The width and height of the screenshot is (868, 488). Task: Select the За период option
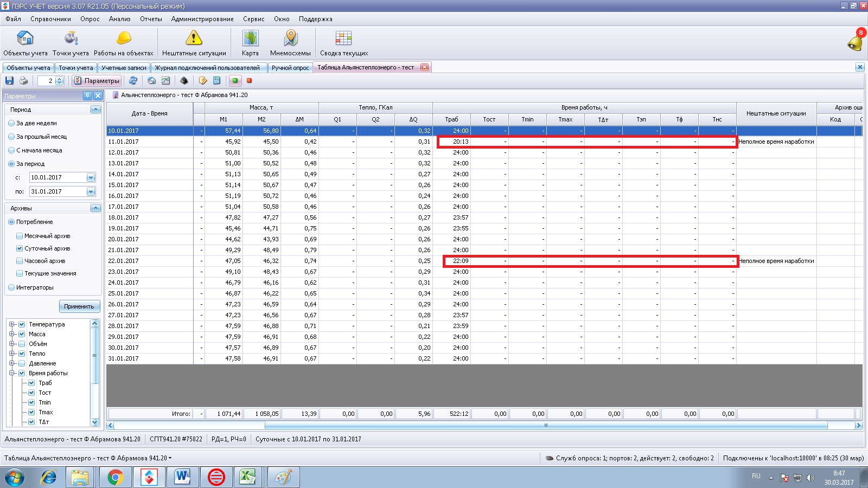26,164
